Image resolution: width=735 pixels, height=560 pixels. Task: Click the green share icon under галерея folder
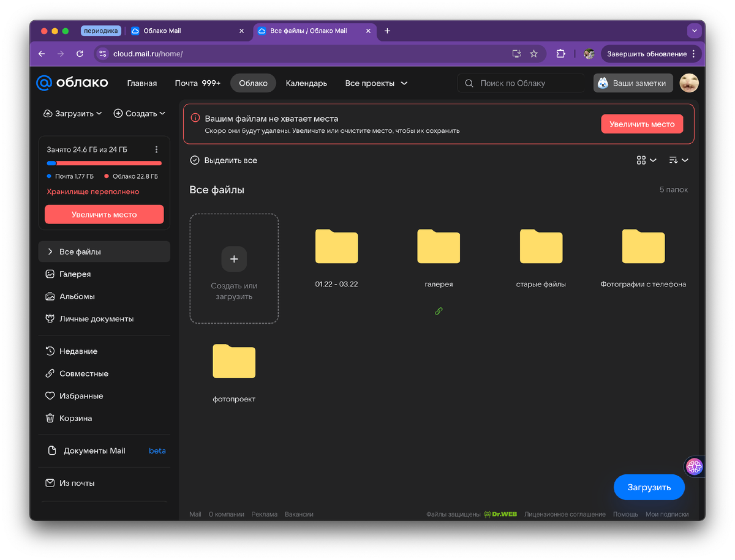click(439, 311)
